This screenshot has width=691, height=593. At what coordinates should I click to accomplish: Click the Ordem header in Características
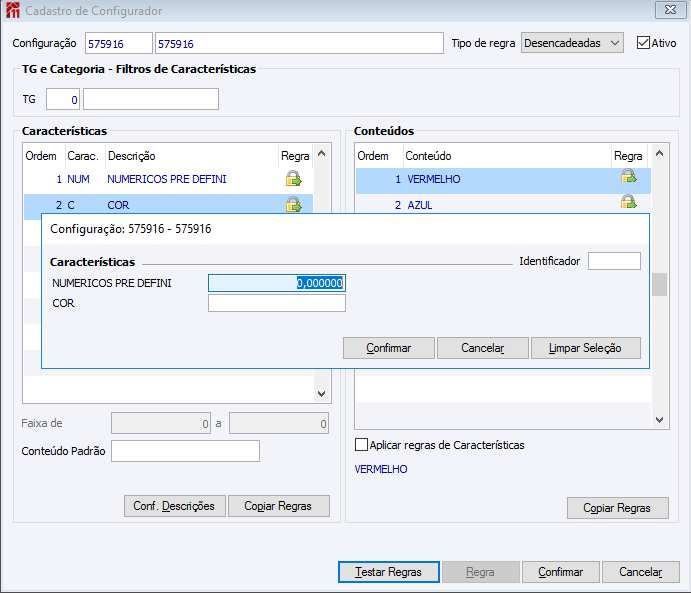point(41,156)
